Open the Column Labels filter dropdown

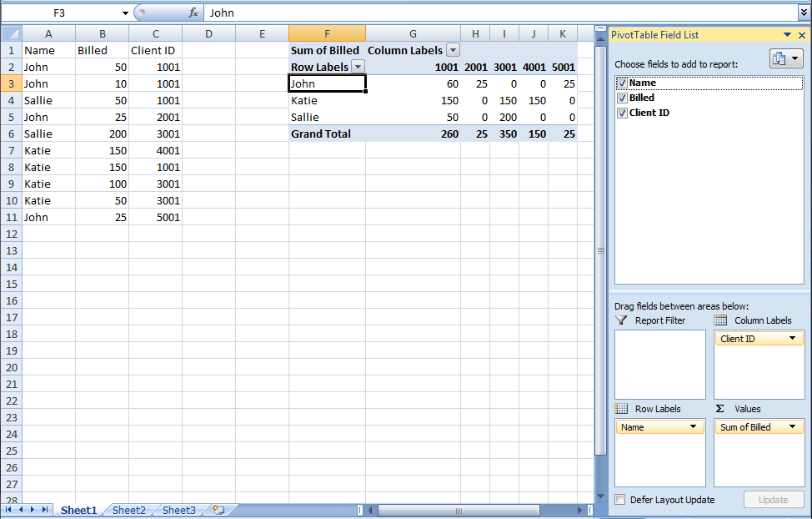[x=453, y=50]
